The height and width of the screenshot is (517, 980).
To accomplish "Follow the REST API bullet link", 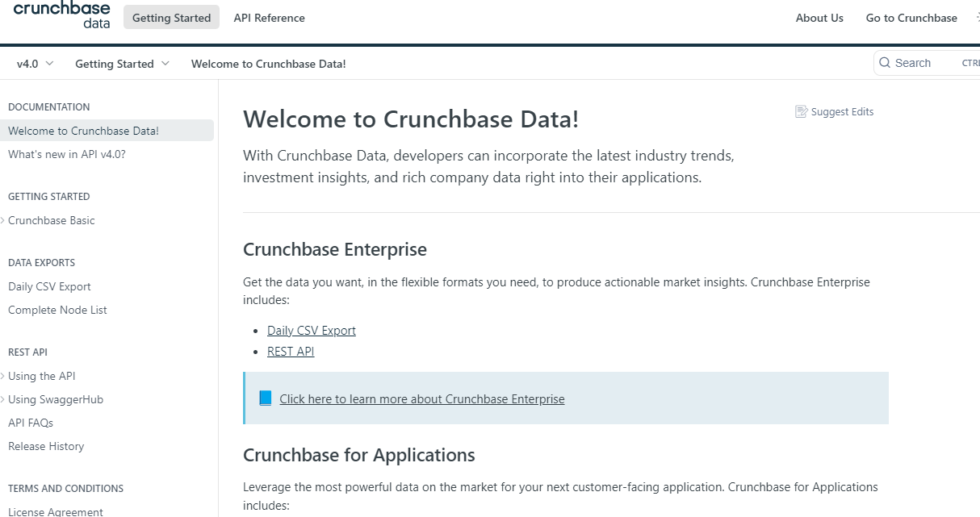I will tap(291, 352).
